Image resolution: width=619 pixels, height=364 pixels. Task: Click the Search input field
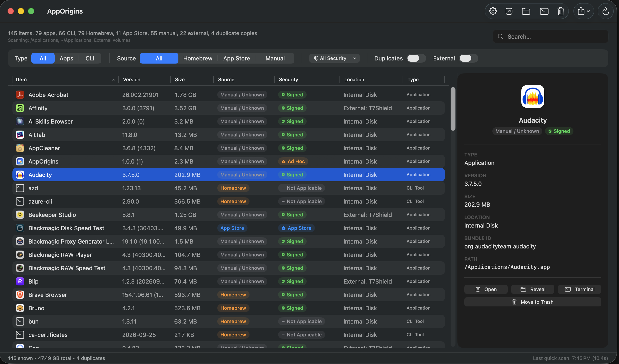pyautogui.click(x=551, y=37)
